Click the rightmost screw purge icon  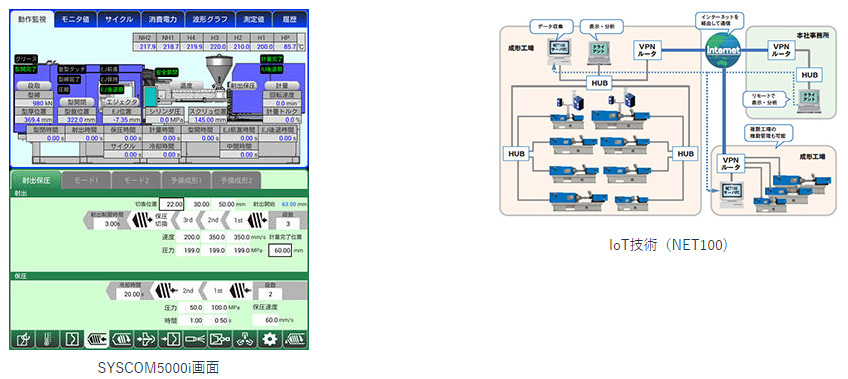pos(294,339)
